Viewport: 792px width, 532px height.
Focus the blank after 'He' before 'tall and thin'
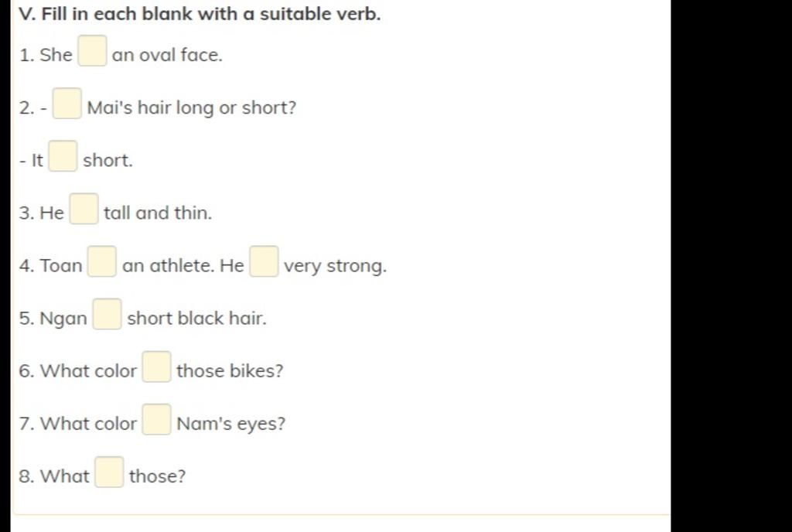tap(84, 209)
